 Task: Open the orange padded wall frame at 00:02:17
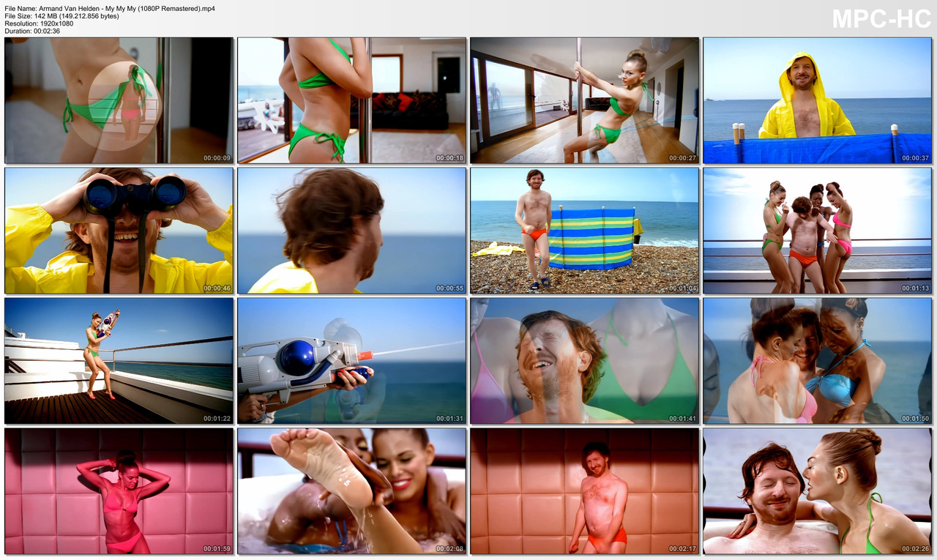(584, 491)
